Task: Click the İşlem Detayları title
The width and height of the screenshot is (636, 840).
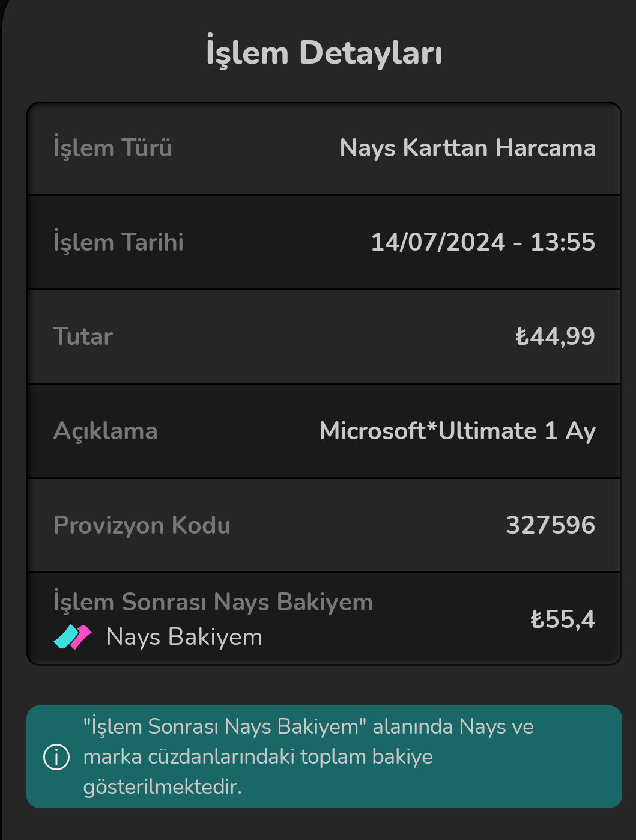Action: coord(324,53)
